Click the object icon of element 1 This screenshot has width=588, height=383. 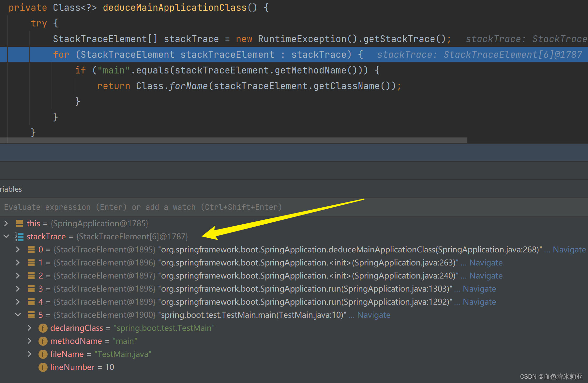(x=31, y=263)
